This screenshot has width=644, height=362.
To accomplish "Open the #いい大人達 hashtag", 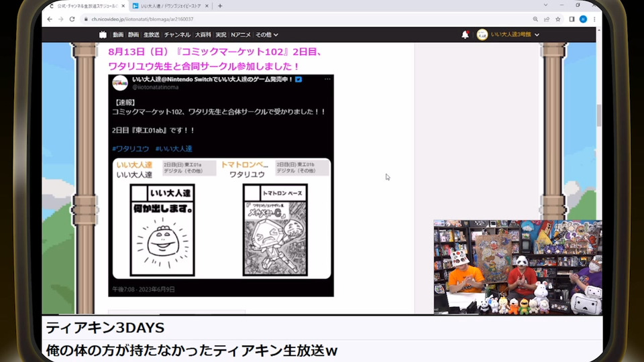I will (x=174, y=149).
